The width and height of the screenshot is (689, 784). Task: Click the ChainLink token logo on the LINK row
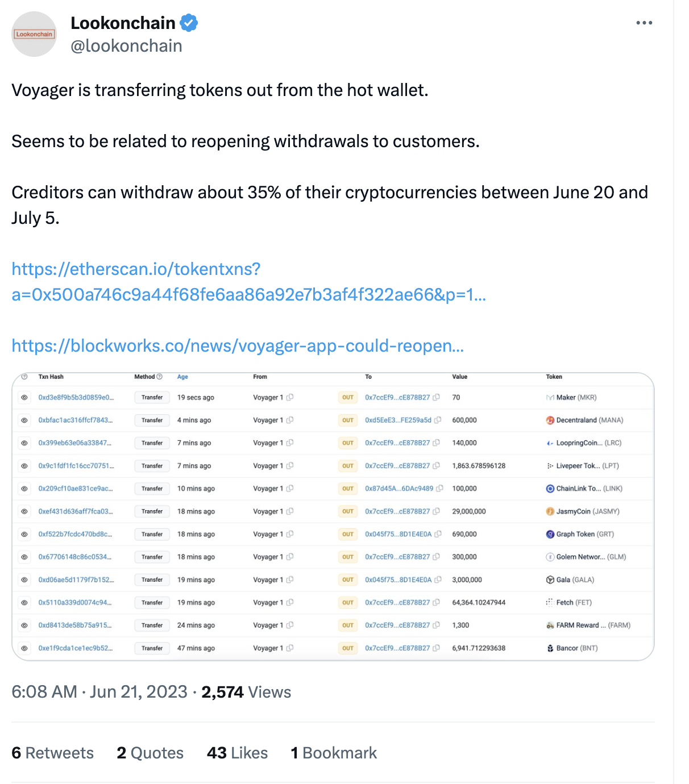[550, 489]
